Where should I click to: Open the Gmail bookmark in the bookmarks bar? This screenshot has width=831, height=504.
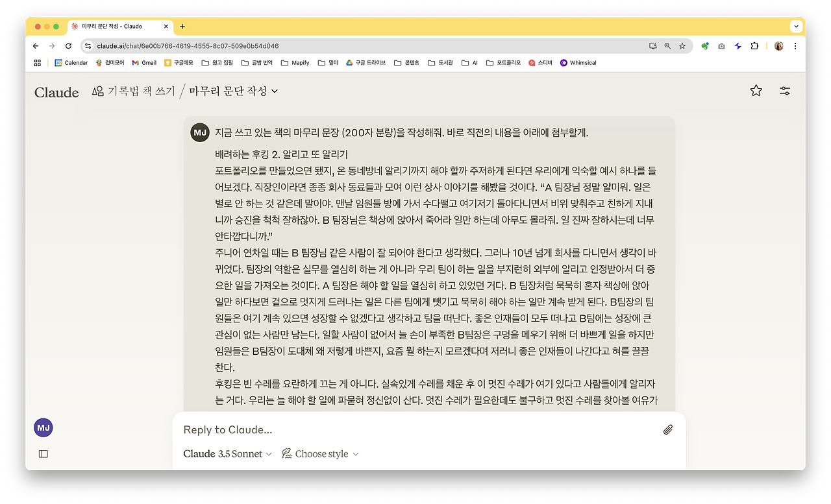144,62
